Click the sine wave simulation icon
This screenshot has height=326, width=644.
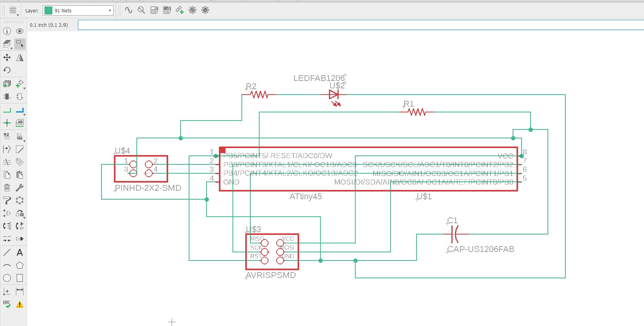tap(129, 10)
